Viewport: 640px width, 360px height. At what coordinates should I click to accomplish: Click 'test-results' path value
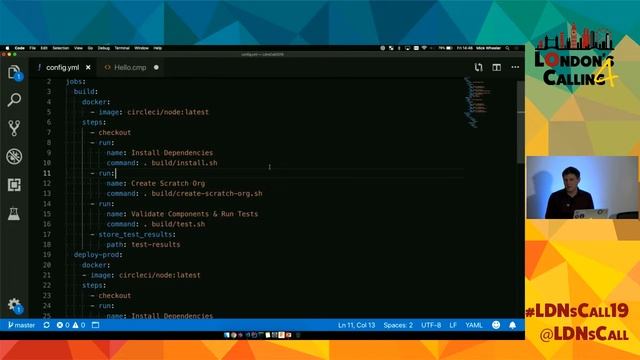click(x=156, y=244)
